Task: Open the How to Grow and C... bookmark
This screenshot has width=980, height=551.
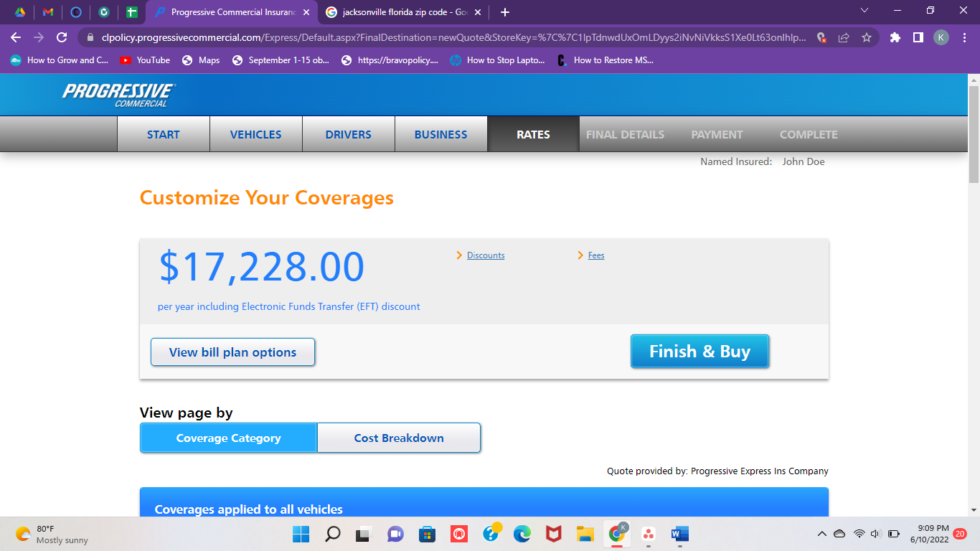Action: tap(60, 60)
